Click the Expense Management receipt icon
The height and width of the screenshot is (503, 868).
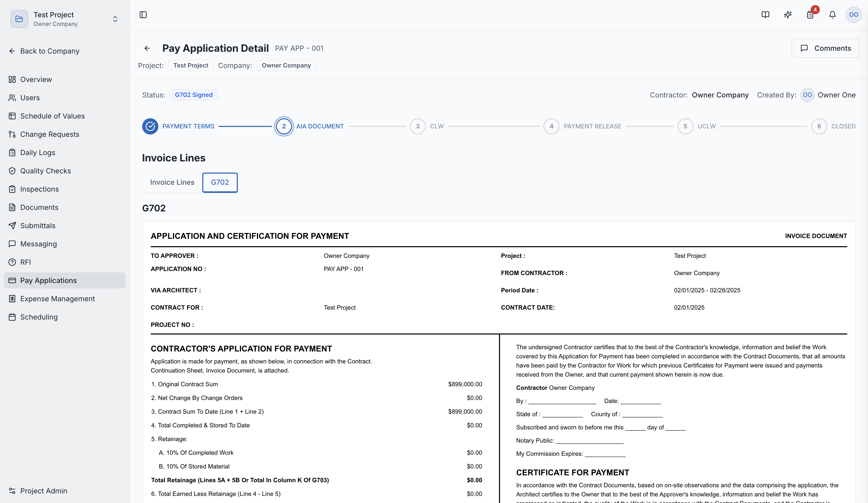(x=12, y=299)
